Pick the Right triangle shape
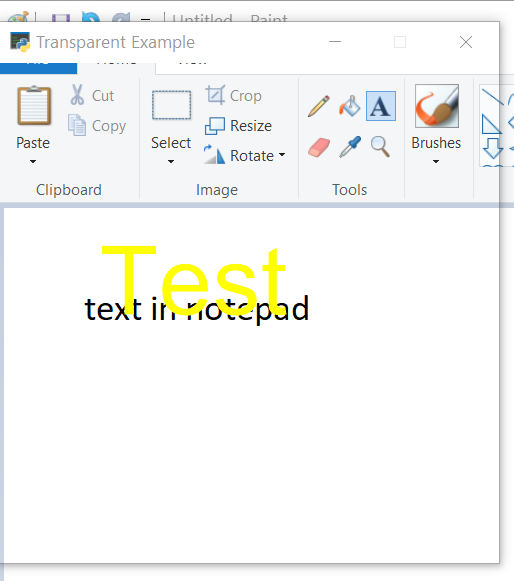Image resolution: width=514 pixels, height=581 pixels. pyautogui.click(x=491, y=124)
